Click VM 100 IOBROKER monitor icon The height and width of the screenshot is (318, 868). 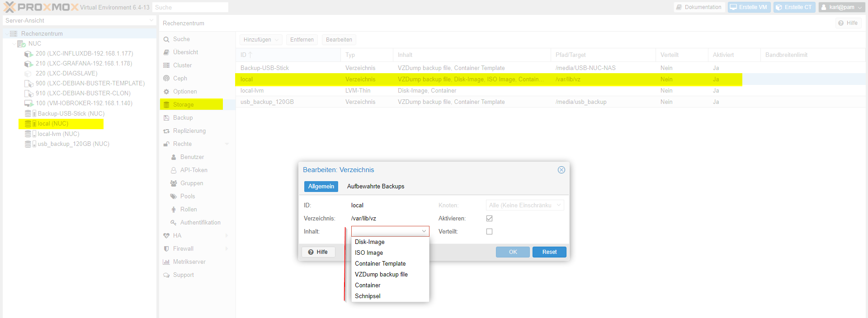pos(28,103)
